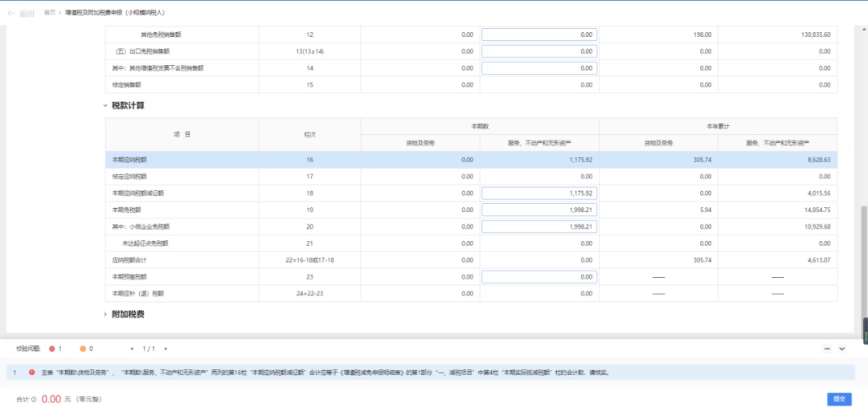Select the validation error message row
Viewport: 868px width, 412px height.
coord(431,372)
